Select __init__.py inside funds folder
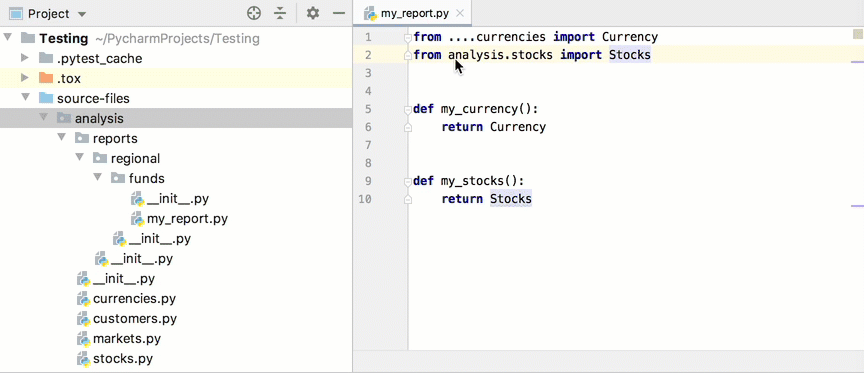The image size is (864, 373). 178,198
